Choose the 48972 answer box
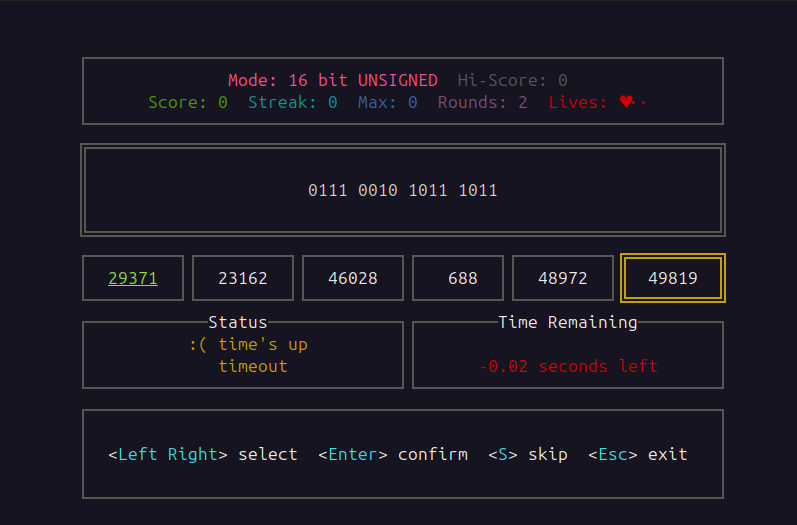 (563, 278)
